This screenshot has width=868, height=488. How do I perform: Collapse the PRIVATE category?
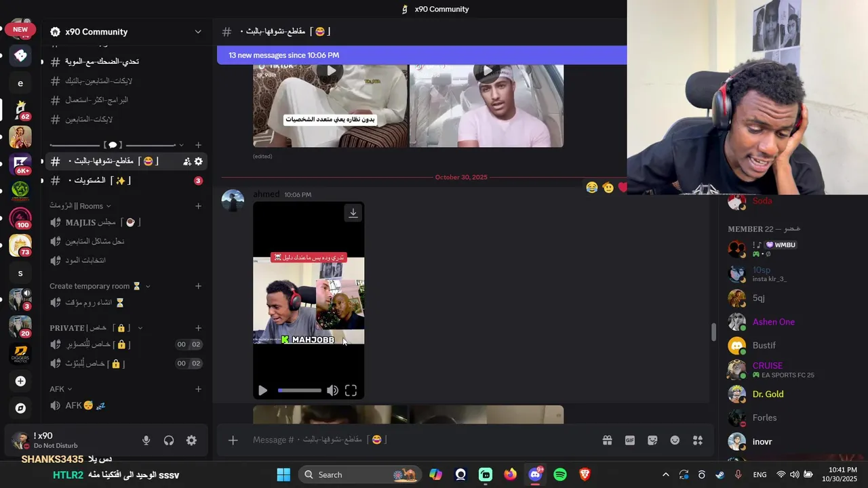(x=140, y=328)
